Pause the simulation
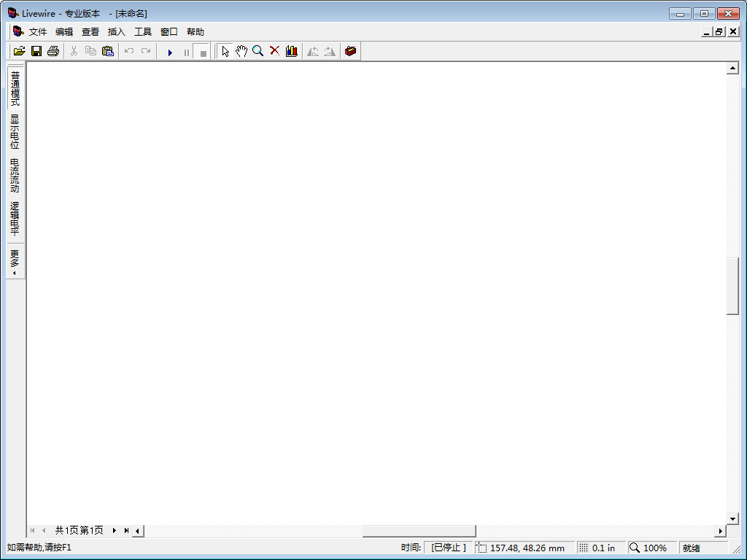Viewport: 747px width, 560px height. (x=186, y=52)
